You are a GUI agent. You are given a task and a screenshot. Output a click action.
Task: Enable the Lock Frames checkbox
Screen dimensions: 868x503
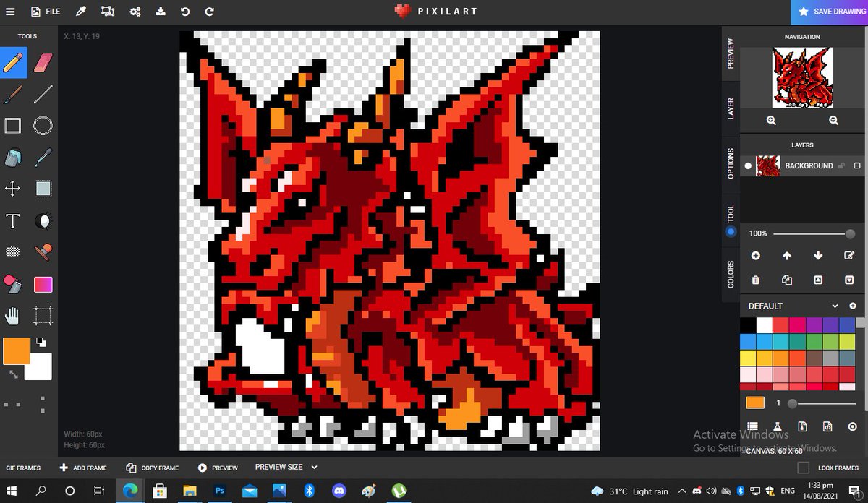803,468
